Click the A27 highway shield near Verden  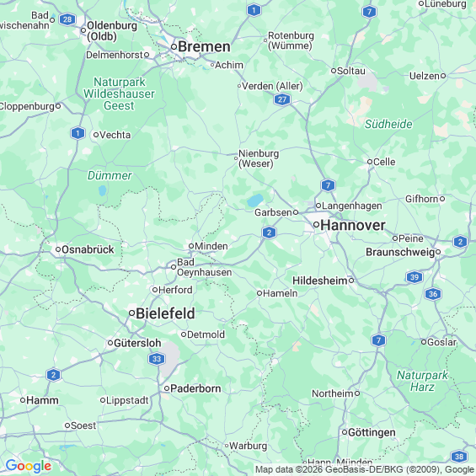pos(282,99)
